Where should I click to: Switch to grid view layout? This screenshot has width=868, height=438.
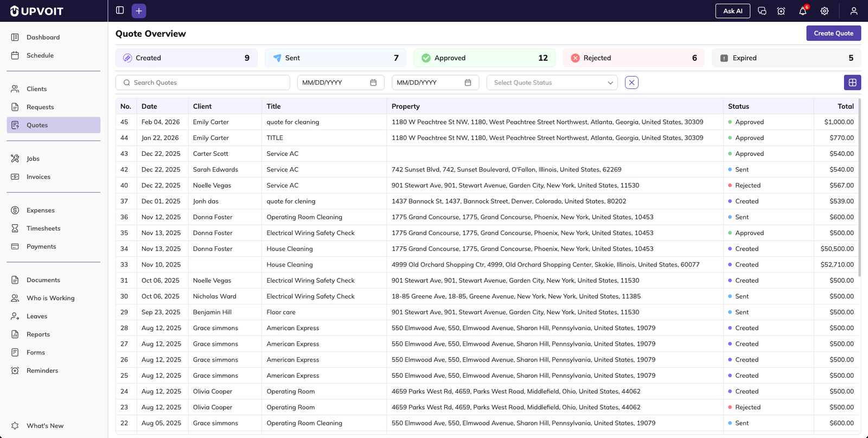[852, 82]
